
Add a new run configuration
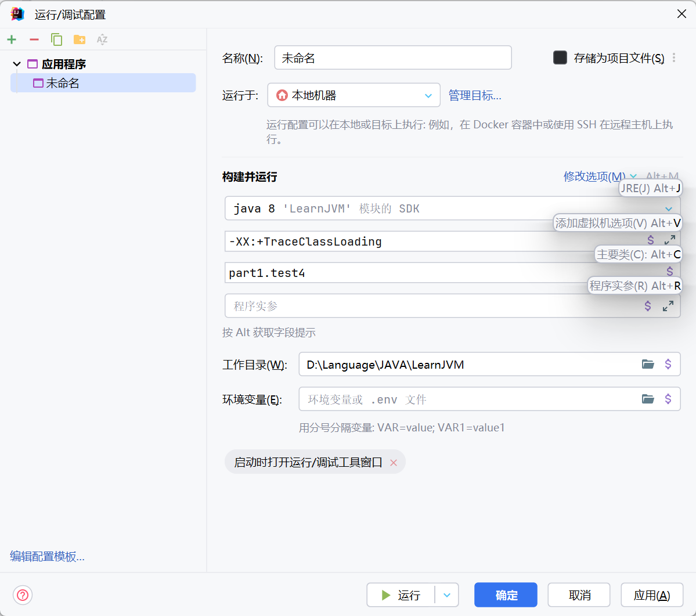12,39
